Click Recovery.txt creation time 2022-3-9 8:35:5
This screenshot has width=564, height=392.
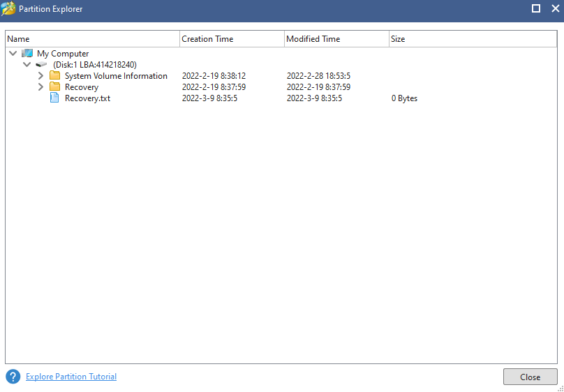209,98
